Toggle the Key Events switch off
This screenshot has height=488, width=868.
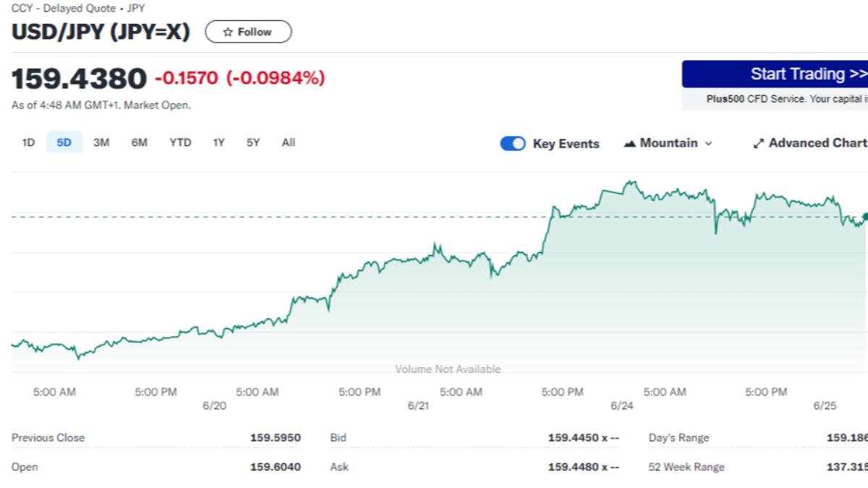(513, 143)
